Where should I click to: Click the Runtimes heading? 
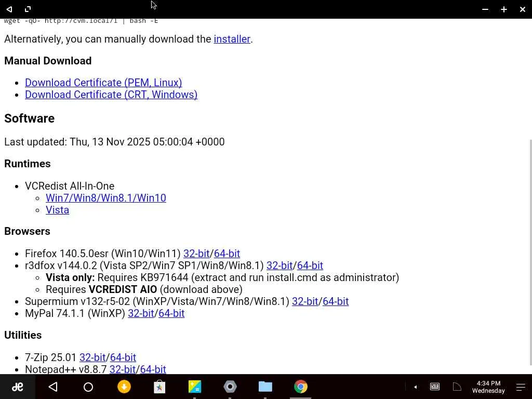[28, 164]
